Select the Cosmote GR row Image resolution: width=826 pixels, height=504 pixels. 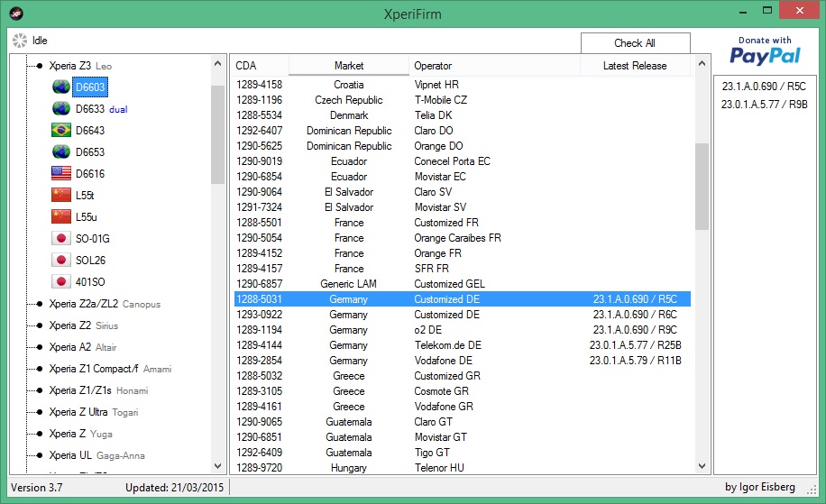point(462,390)
